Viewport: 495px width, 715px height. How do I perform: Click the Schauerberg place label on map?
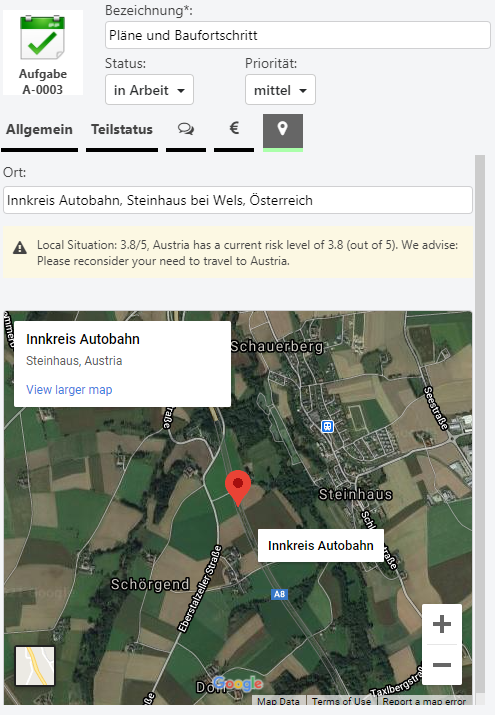click(x=277, y=347)
